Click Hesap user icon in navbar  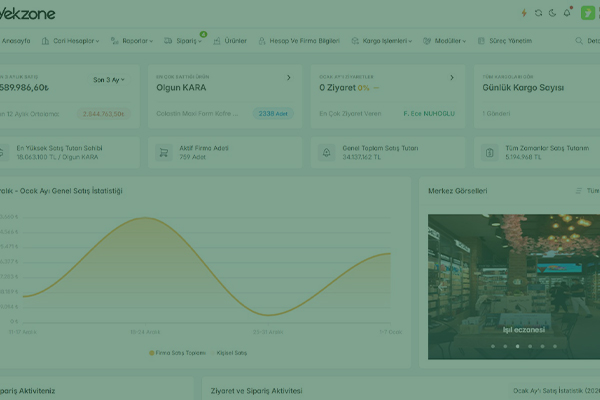point(262,41)
